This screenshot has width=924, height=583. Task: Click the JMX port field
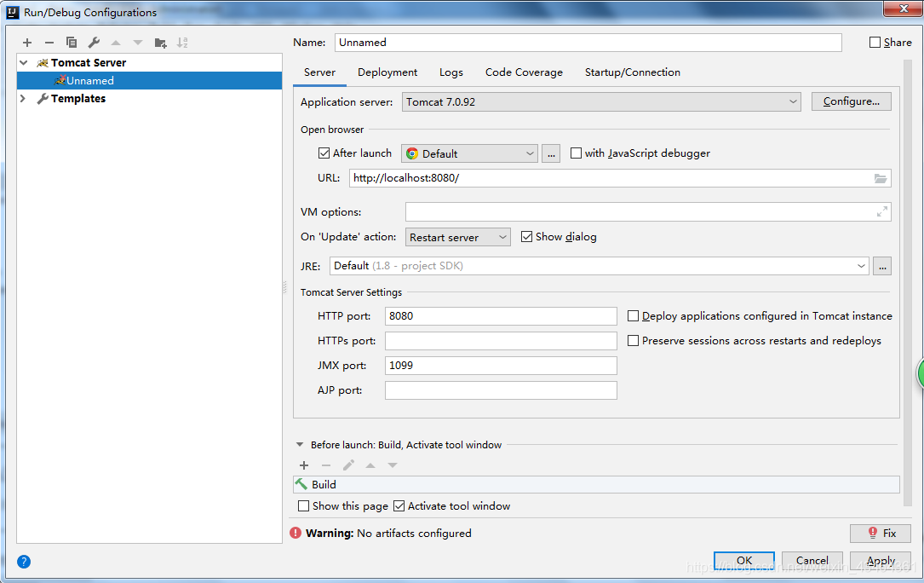pyautogui.click(x=501, y=366)
